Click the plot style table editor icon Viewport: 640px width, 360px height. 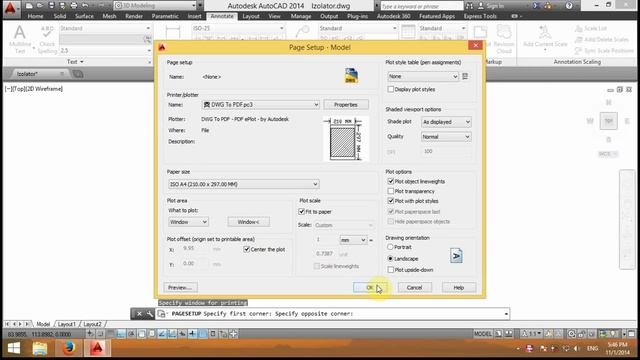tap(465, 76)
